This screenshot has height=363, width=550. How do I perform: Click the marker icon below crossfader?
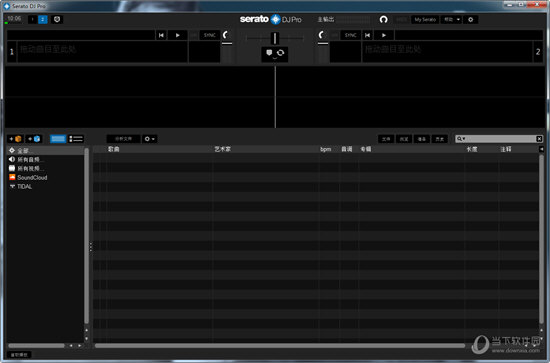269,53
